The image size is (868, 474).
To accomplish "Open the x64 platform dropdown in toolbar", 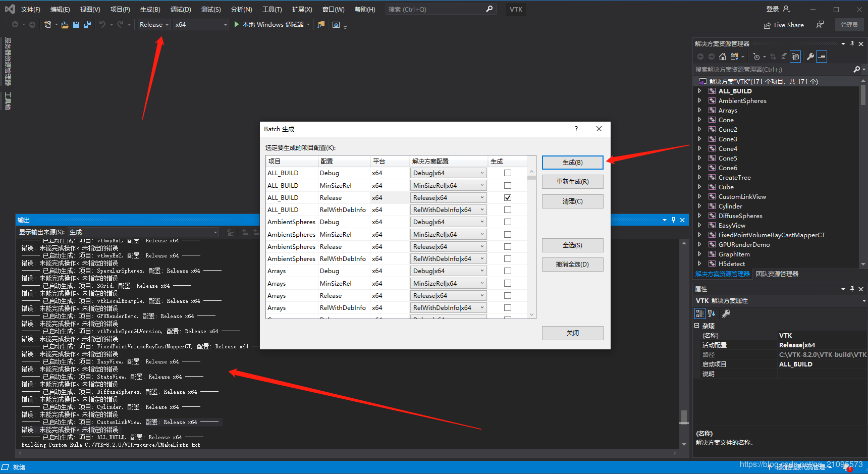I will pos(201,25).
